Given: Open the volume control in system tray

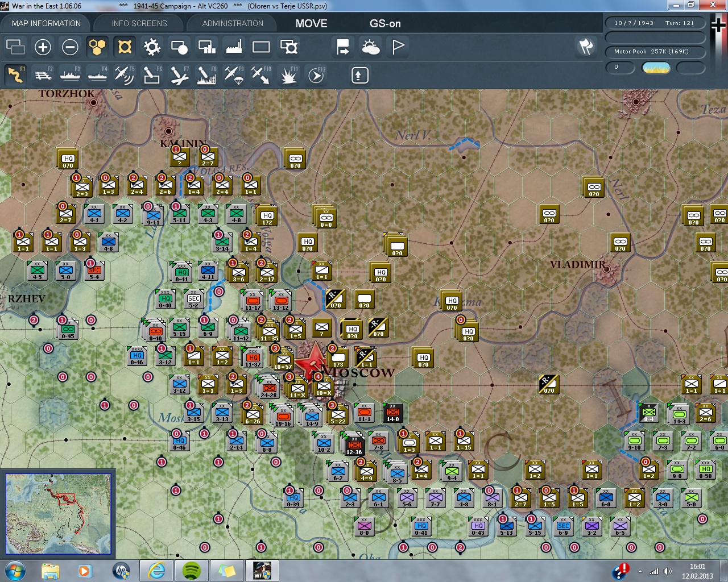Looking at the screenshot, I should click(x=667, y=571).
